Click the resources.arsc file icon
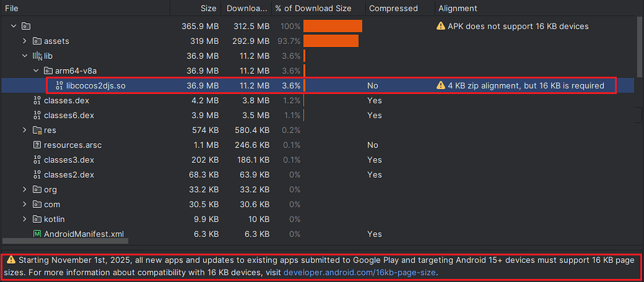 (37, 145)
